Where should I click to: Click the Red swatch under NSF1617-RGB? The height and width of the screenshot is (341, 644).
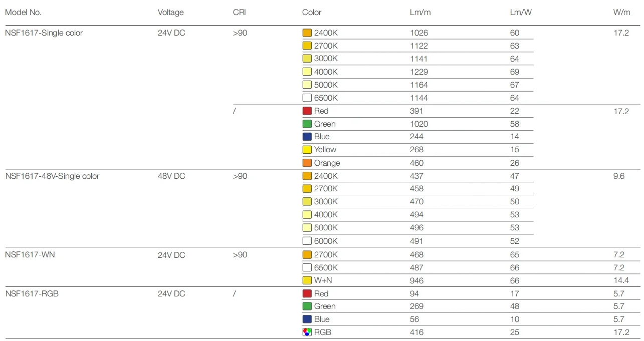pos(307,293)
